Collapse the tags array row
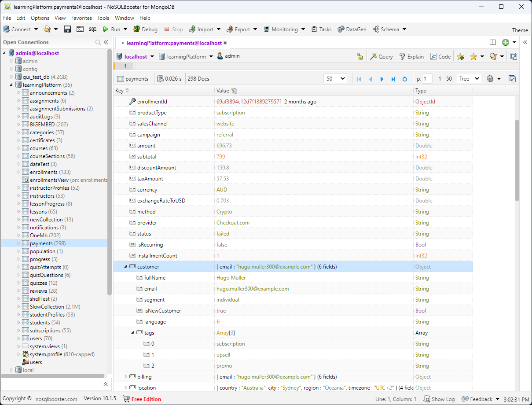This screenshot has height=405, width=532. [133, 332]
